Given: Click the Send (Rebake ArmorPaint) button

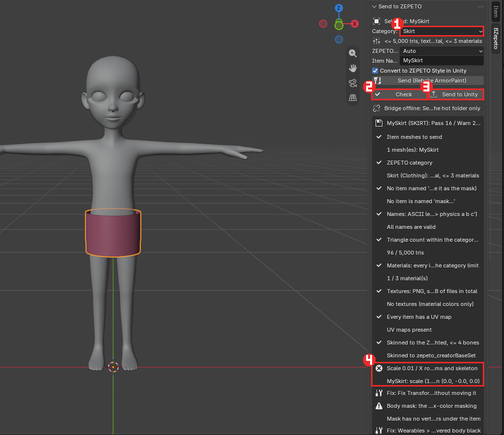Looking at the screenshot, I should [428, 81].
